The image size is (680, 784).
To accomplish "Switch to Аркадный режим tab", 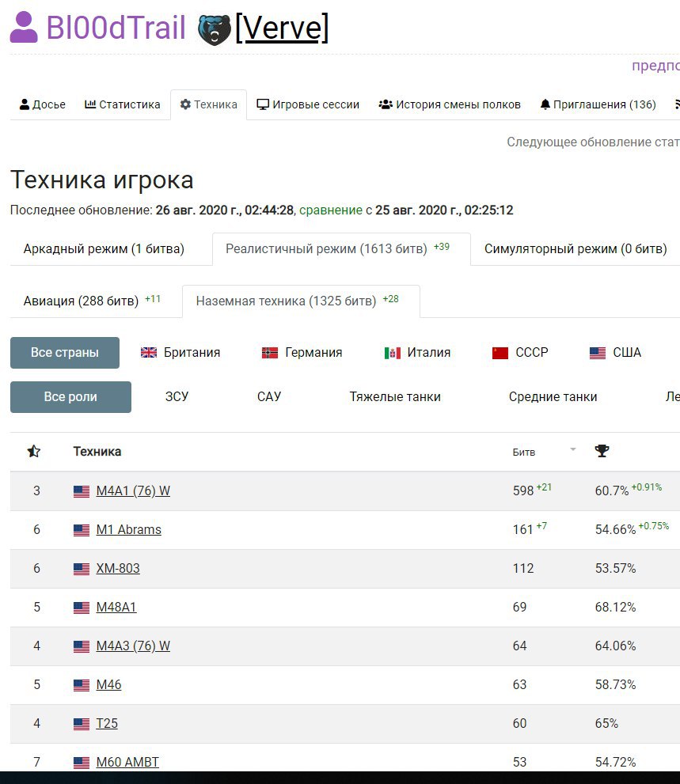I will point(104,248).
